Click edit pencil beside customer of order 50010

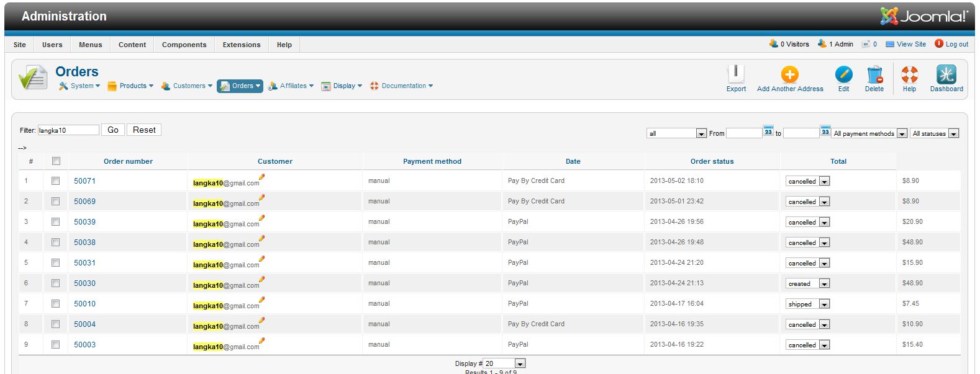pyautogui.click(x=262, y=300)
